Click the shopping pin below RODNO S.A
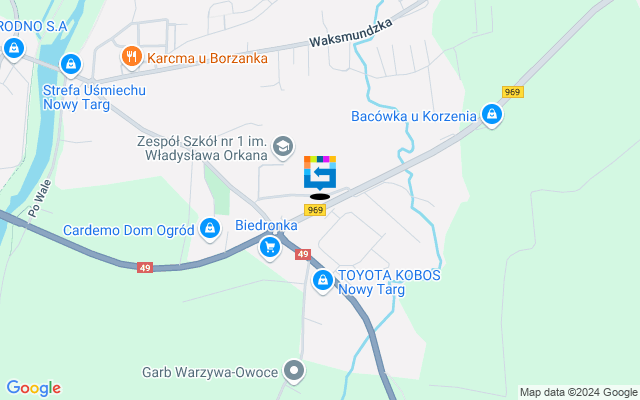The width and height of the screenshot is (640, 400). [x=14, y=49]
